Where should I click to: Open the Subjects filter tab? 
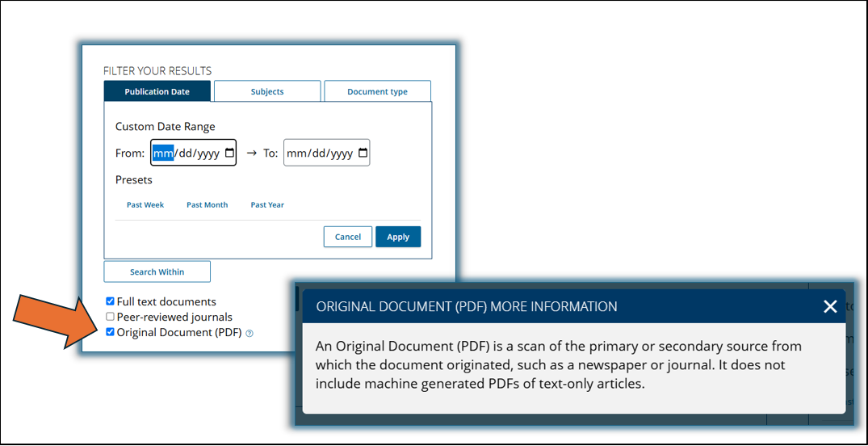click(267, 91)
